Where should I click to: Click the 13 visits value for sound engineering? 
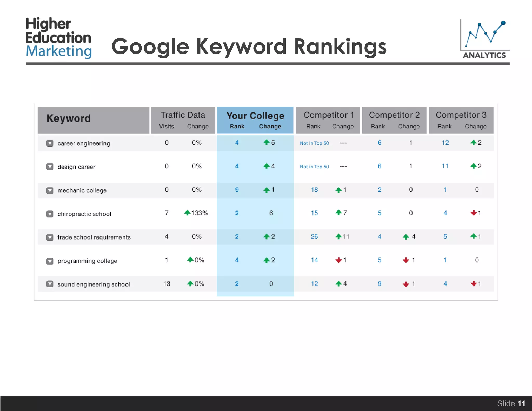[167, 284]
